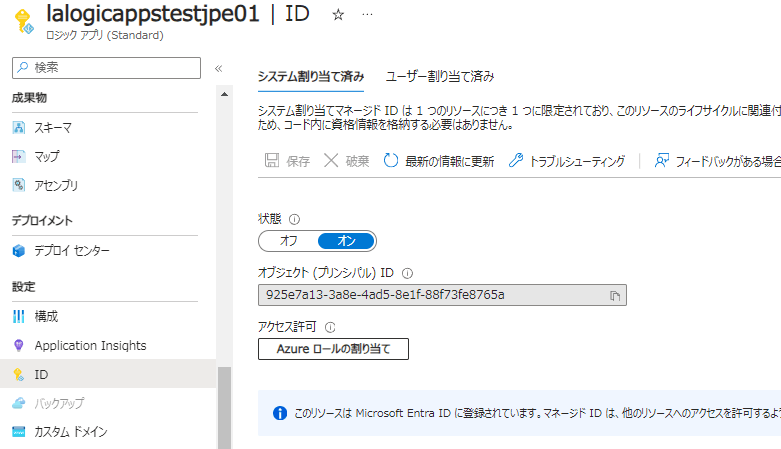Click the Application Insights bulb icon
Screen dimensions: 781x449
click(18, 345)
